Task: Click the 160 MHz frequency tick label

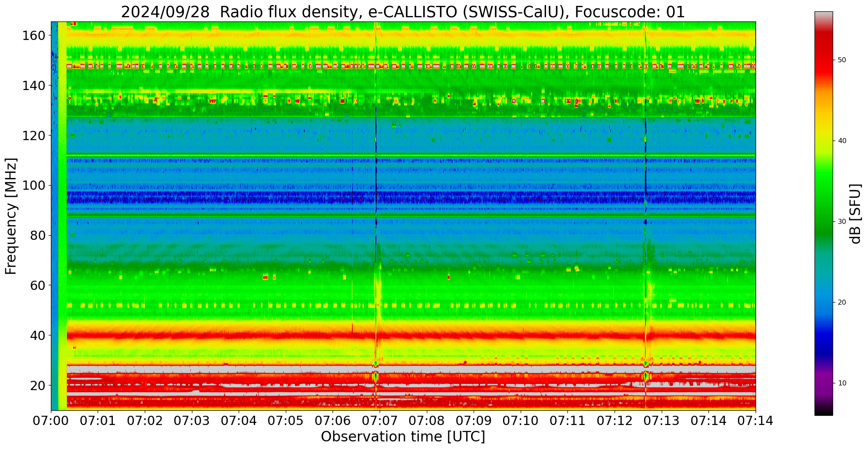Action: pyautogui.click(x=33, y=36)
